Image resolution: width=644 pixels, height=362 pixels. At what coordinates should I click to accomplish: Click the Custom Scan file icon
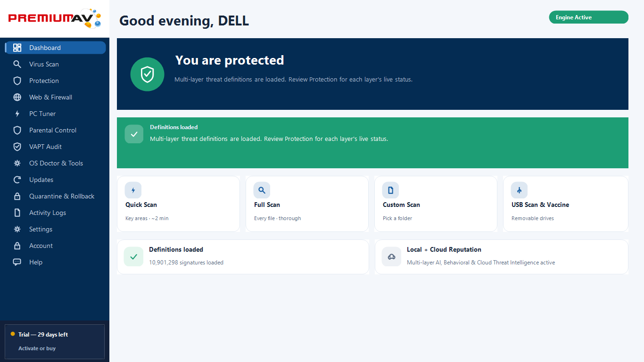(x=390, y=190)
